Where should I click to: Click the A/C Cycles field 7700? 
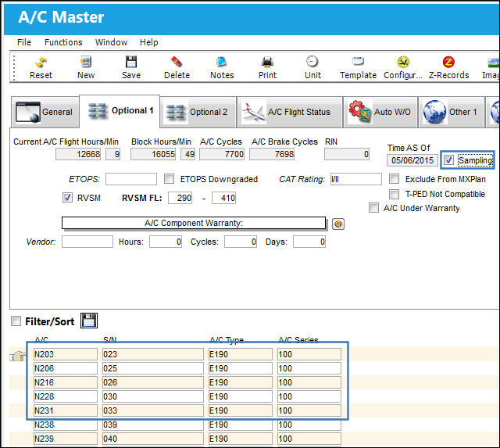click(222, 154)
